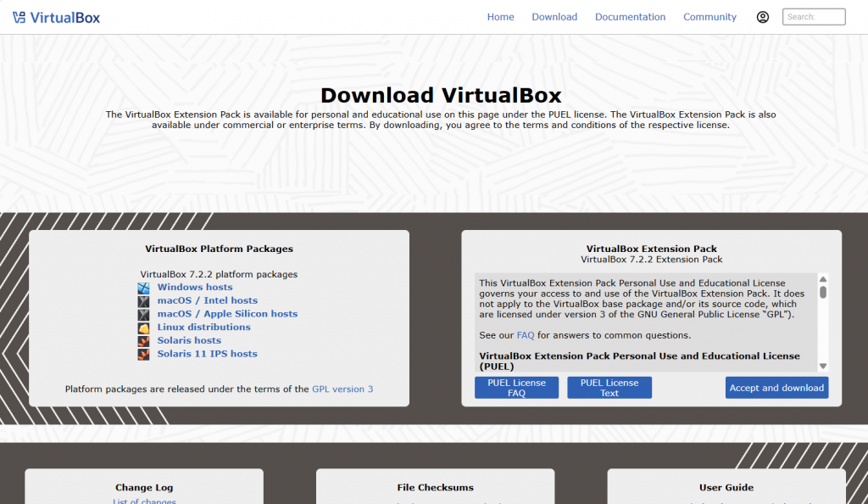Focus the Search input field
This screenshot has height=504, width=868.
coord(814,17)
